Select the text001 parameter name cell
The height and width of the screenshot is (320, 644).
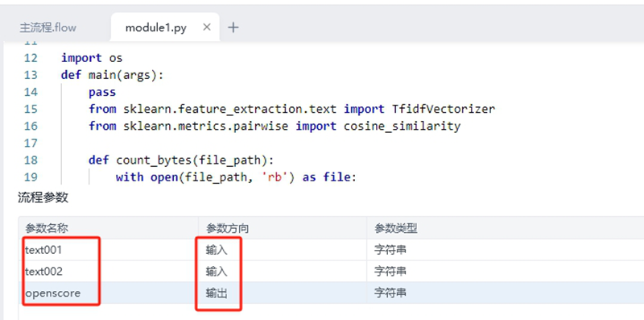click(109, 250)
